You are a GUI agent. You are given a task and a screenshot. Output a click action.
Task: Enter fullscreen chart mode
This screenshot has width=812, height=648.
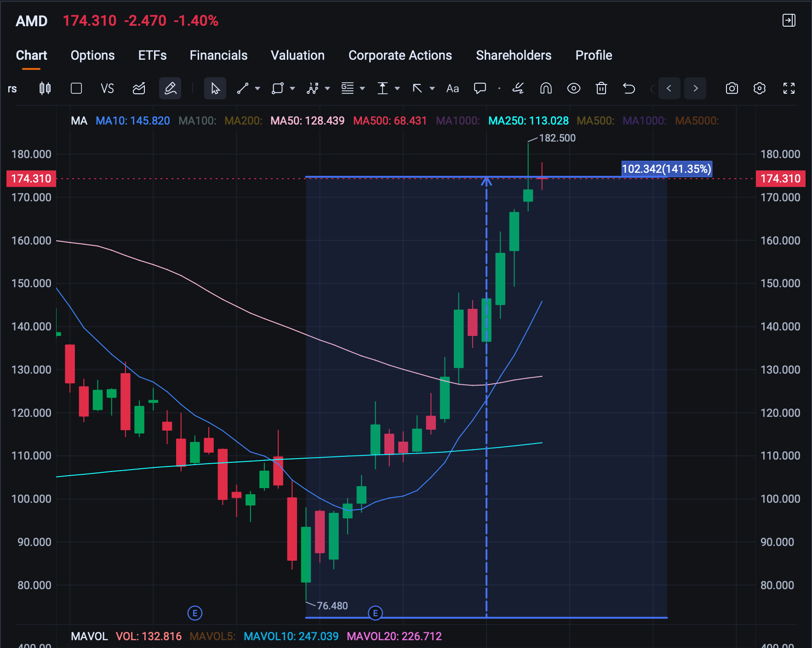click(x=789, y=88)
